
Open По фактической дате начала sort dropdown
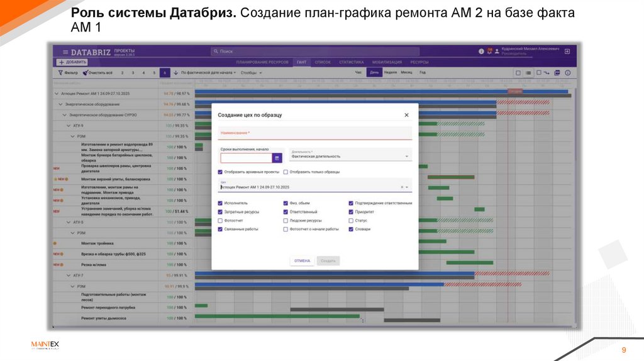208,73
